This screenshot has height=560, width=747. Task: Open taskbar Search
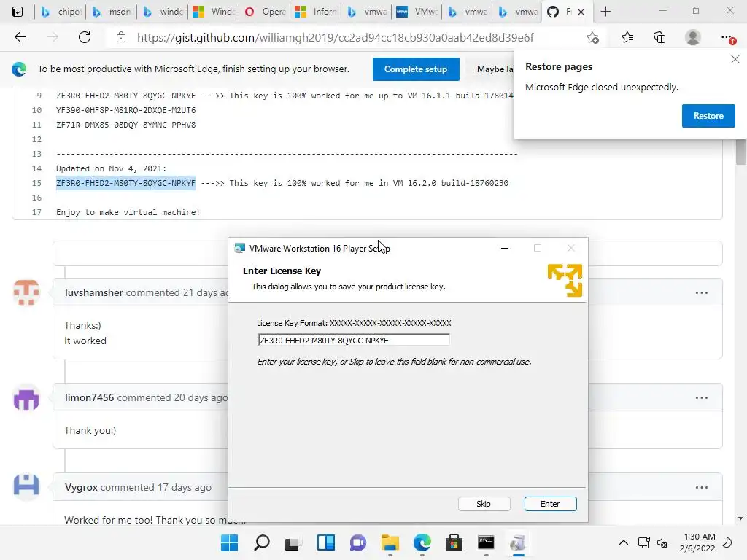(262, 542)
